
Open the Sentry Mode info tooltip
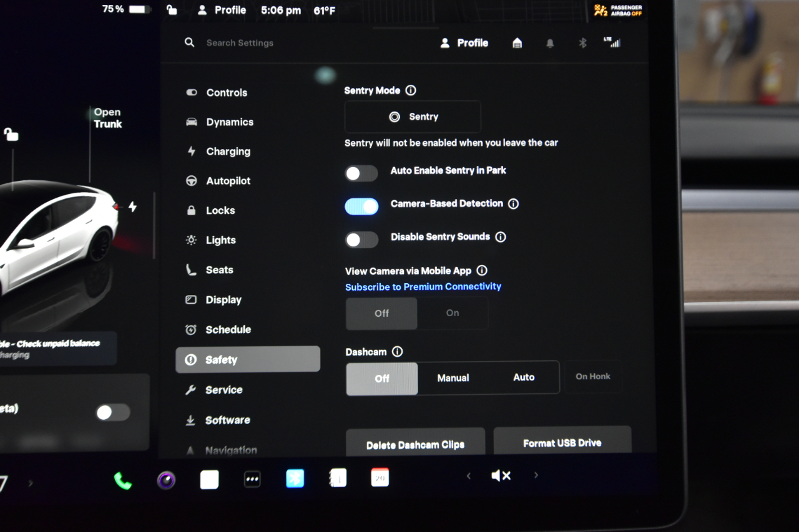411,90
